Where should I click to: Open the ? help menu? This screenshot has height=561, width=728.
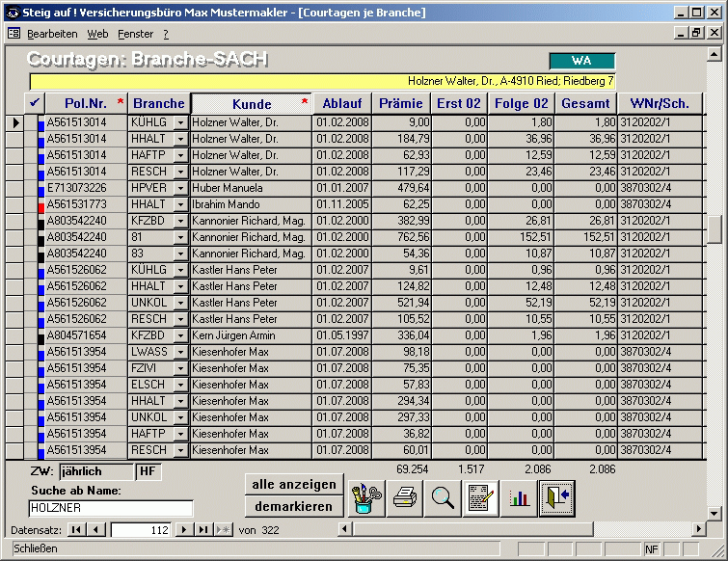pyautogui.click(x=166, y=34)
